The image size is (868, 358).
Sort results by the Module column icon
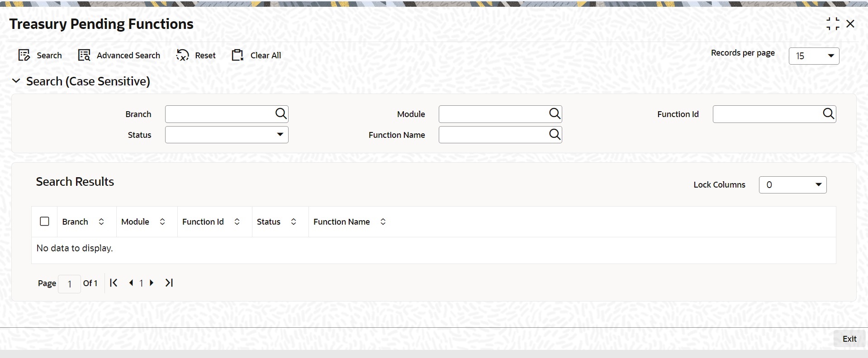tap(162, 221)
